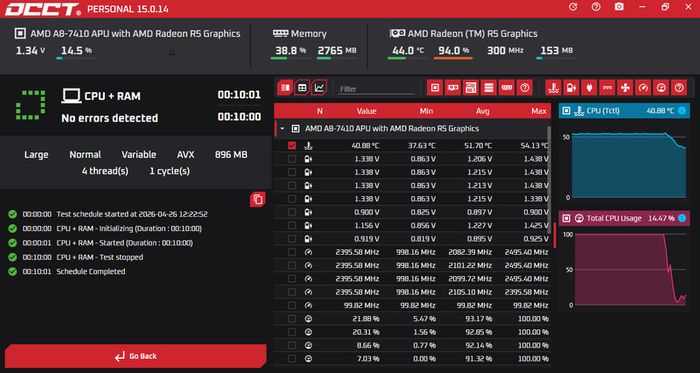The image size is (700, 373).
Task: Sort the table by Avg column
Action: pyautogui.click(x=483, y=111)
